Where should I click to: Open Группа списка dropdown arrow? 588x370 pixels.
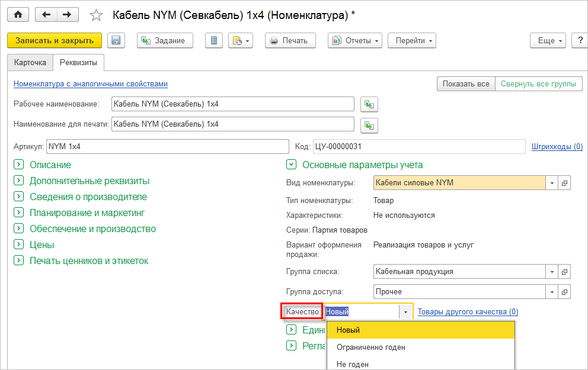point(552,272)
